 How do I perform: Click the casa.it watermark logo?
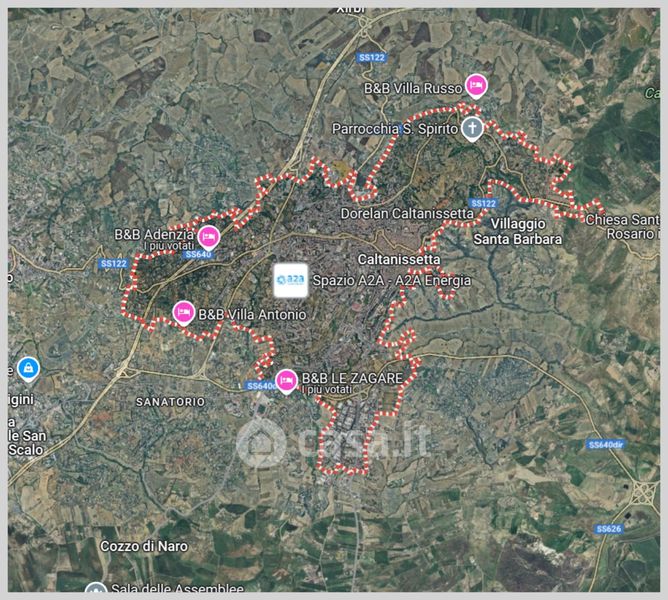[x=332, y=443]
